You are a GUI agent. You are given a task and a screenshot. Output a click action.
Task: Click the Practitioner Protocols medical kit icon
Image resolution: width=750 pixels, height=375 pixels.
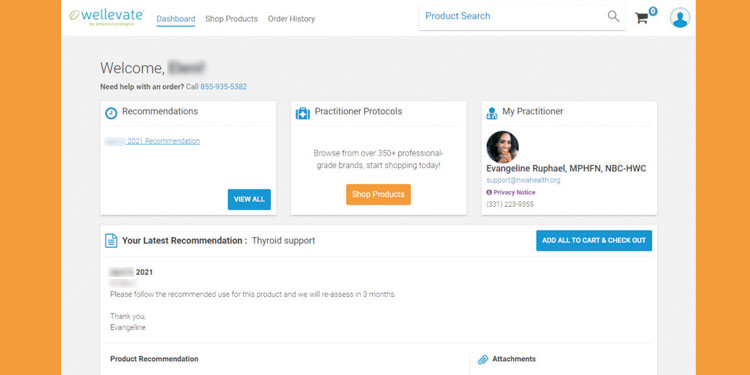pyautogui.click(x=303, y=113)
